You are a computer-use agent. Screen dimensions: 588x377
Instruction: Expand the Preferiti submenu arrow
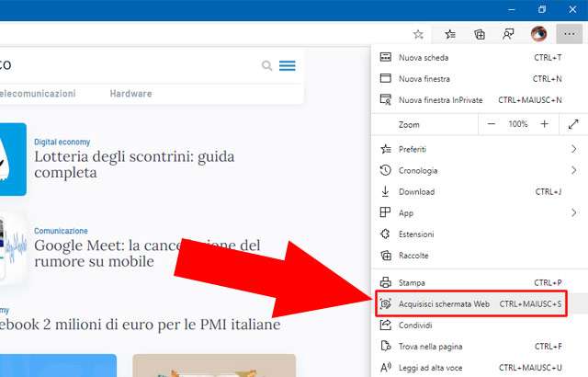pos(573,149)
